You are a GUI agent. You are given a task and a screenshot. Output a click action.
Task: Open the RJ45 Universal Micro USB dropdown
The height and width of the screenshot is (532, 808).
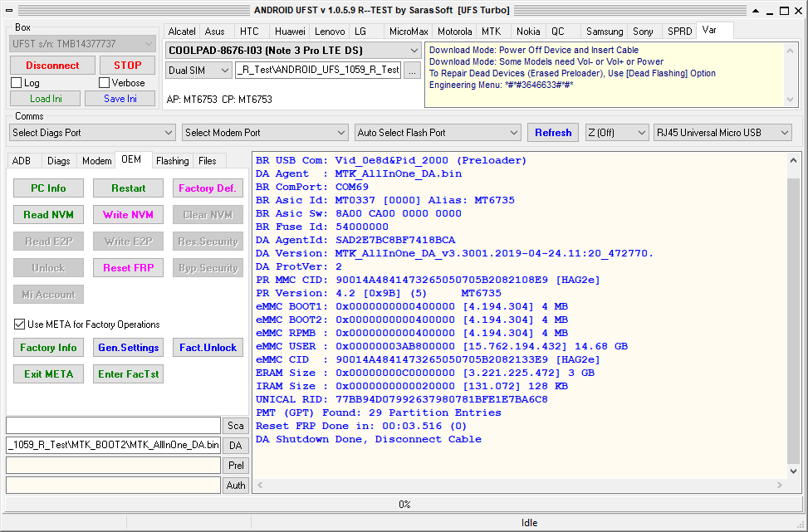pos(722,132)
